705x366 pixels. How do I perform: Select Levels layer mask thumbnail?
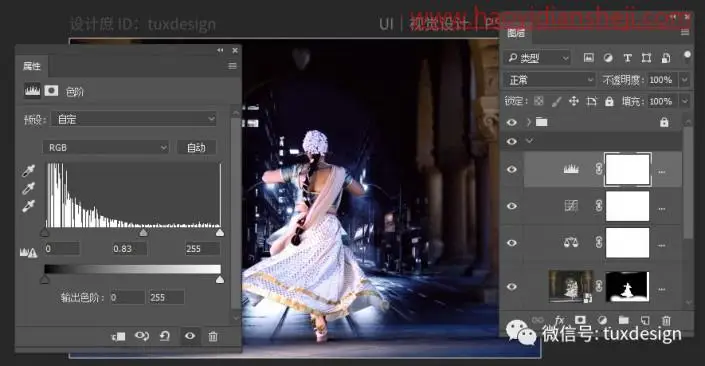pos(627,169)
